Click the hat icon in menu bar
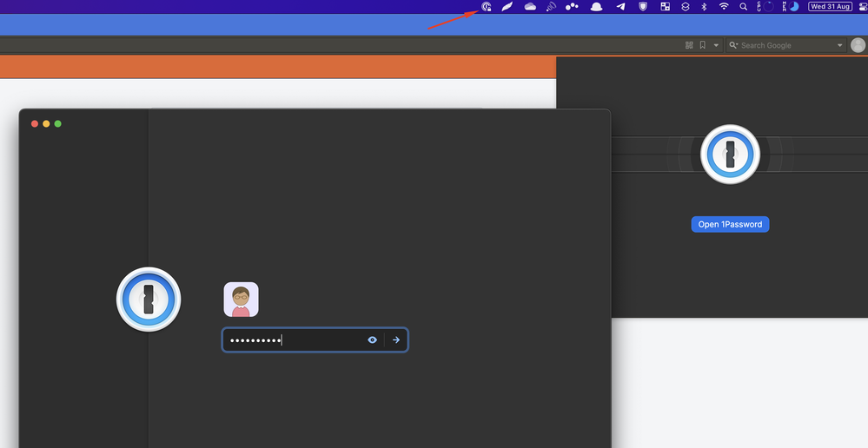 (x=596, y=7)
